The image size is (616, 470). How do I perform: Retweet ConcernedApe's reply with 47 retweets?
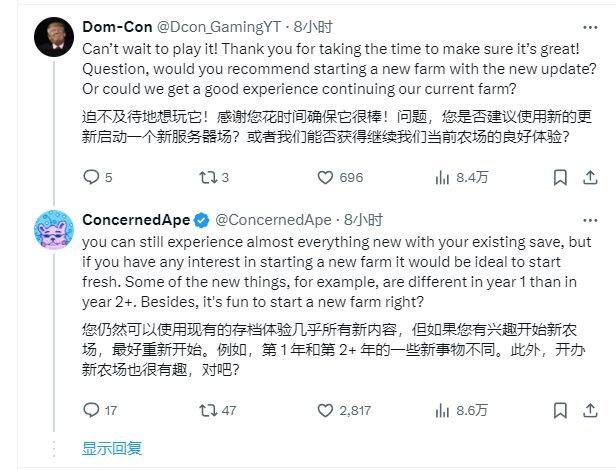click(208, 410)
